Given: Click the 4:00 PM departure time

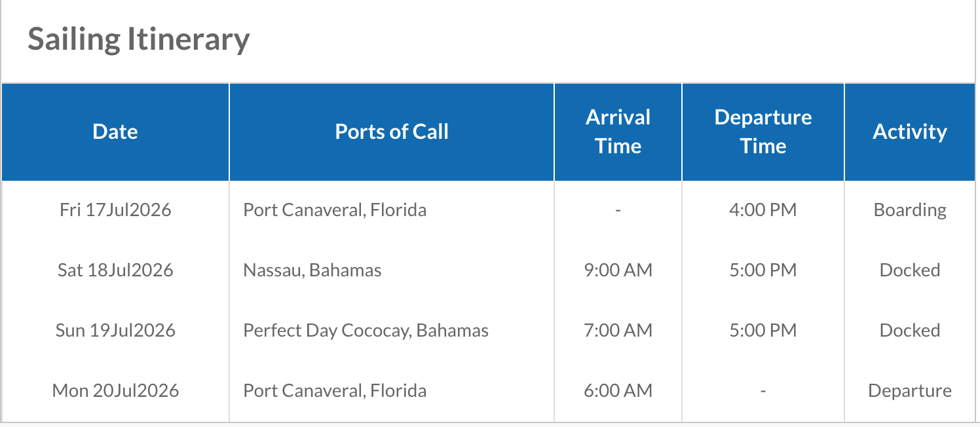Looking at the screenshot, I should point(763,210).
